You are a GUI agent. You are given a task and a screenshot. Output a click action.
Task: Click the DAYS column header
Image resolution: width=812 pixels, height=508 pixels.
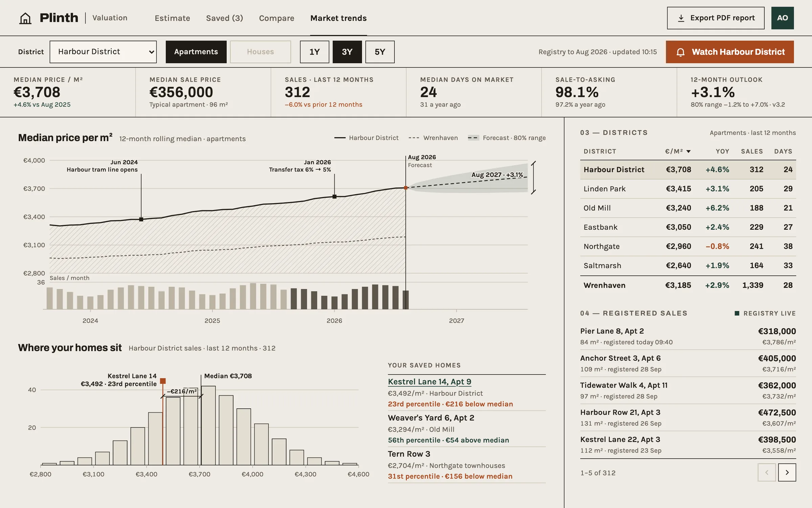click(783, 151)
